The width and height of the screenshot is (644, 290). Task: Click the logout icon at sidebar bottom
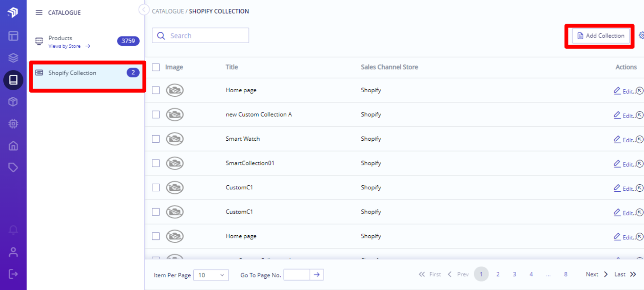(13, 274)
